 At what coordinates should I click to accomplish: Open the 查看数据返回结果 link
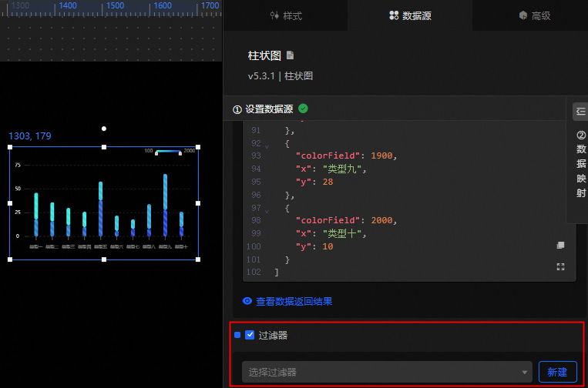pyautogui.click(x=294, y=302)
